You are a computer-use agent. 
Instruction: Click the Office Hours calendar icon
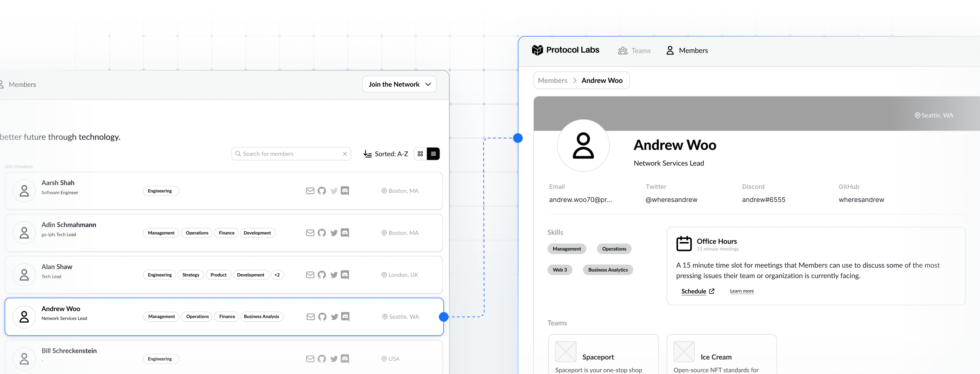(684, 244)
